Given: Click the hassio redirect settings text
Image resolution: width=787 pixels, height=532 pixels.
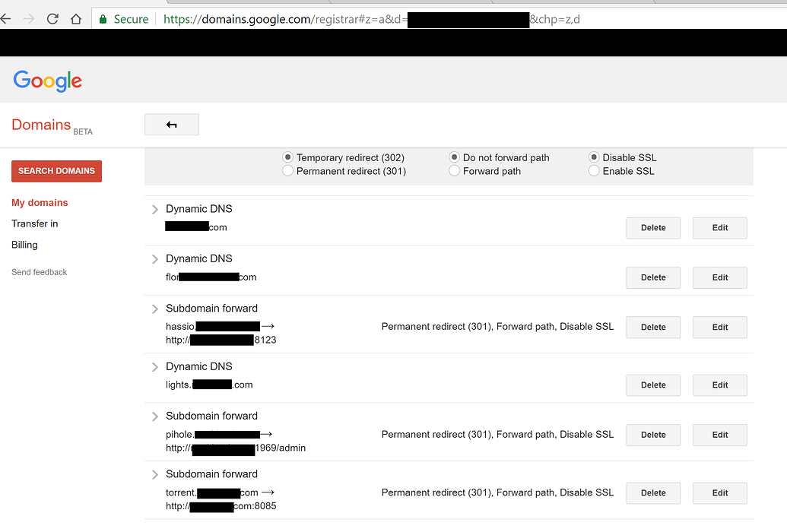Looking at the screenshot, I should [x=497, y=327].
